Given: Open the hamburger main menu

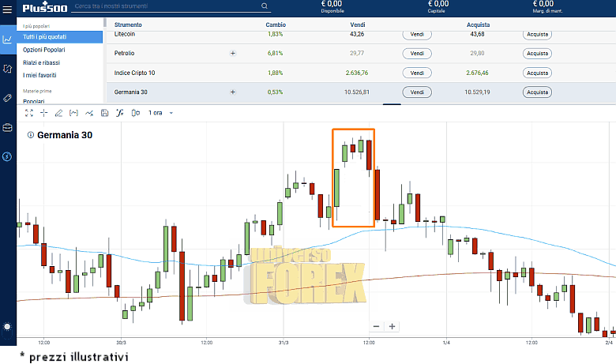Looking at the screenshot, I should (x=7, y=9).
